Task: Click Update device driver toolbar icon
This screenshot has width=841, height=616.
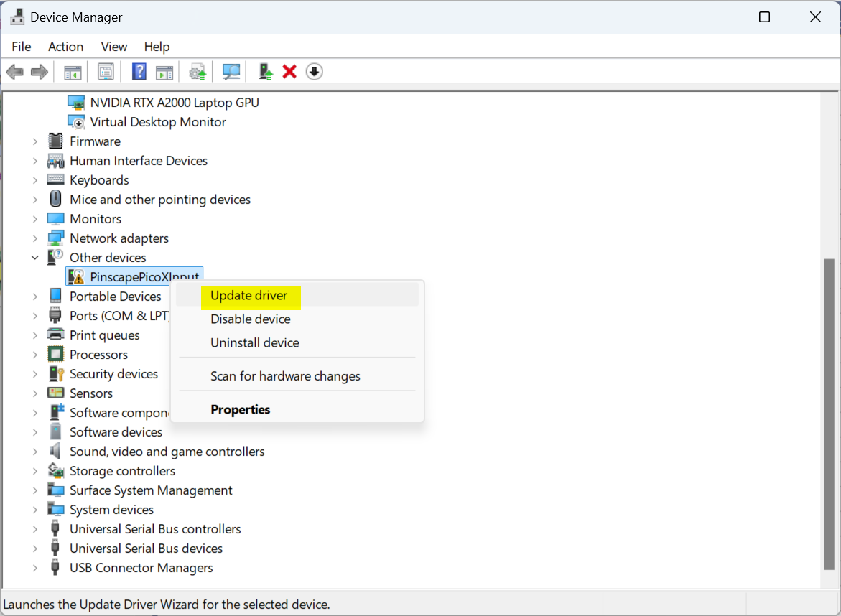Action: pyautogui.click(x=198, y=72)
